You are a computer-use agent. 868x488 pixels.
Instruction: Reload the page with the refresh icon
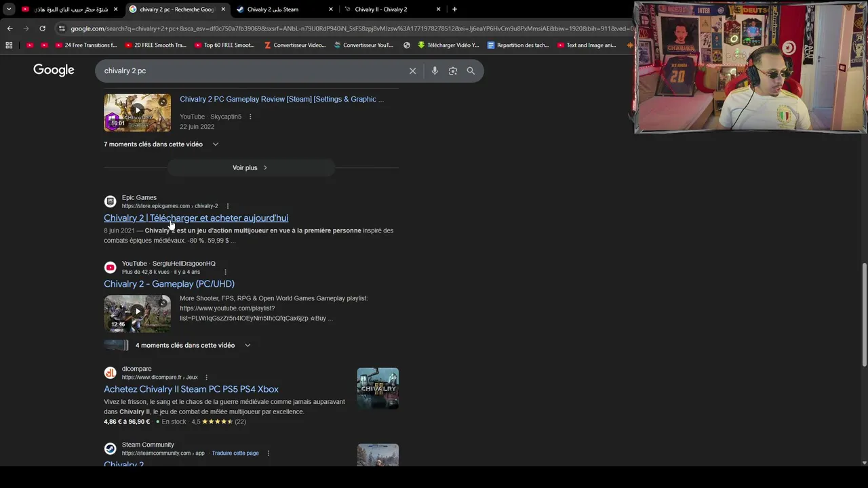pos(42,28)
